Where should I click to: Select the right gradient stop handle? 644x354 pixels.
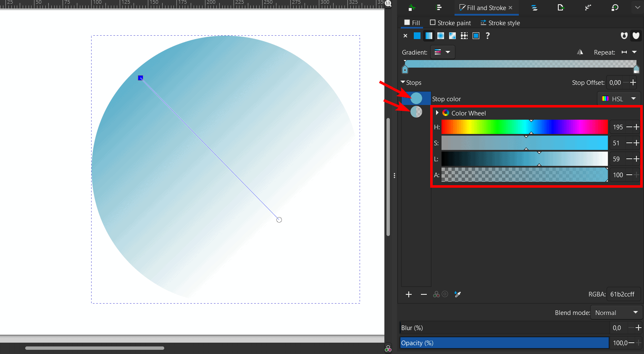(x=636, y=69)
